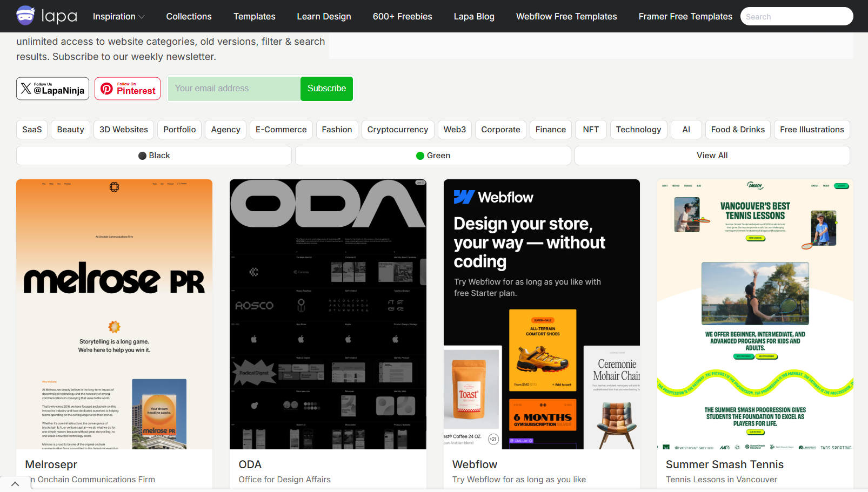Click the scroll-to-top chevron icon

[x=15, y=484]
